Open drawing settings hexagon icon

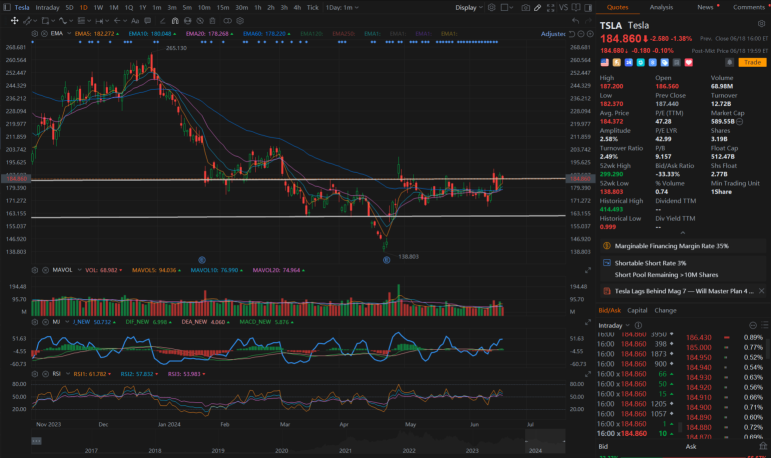point(240,21)
